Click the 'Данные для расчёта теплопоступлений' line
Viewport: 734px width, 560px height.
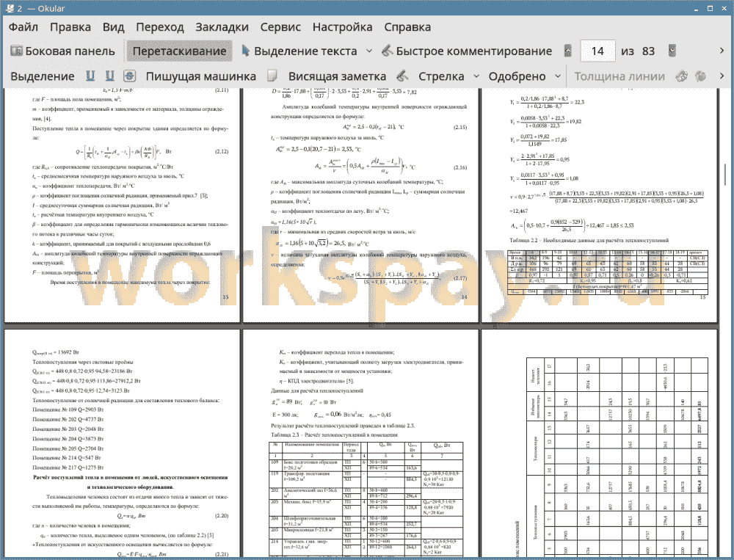[317, 390]
